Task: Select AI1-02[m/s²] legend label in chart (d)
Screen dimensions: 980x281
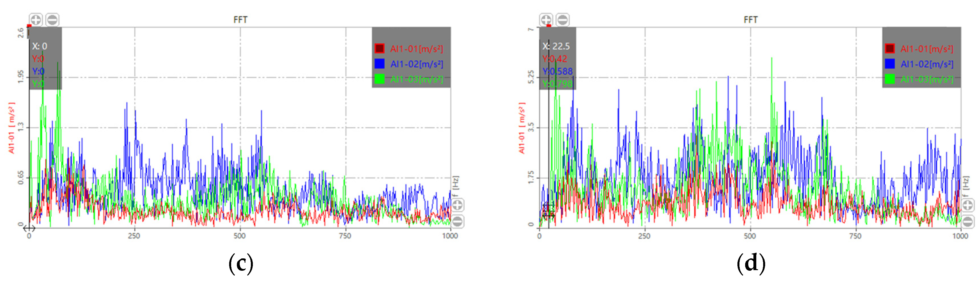Action: [x=927, y=64]
